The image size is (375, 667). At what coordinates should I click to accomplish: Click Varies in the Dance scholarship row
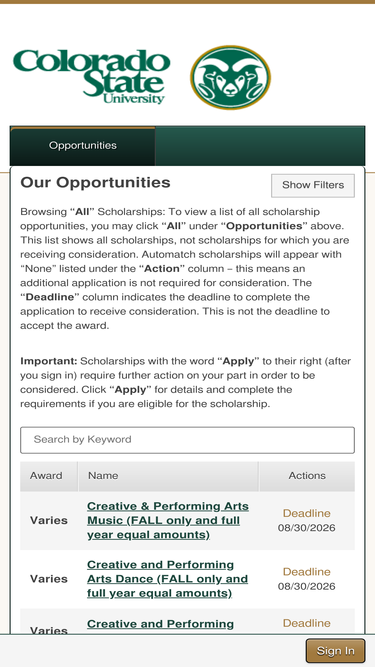pos(48,579)
